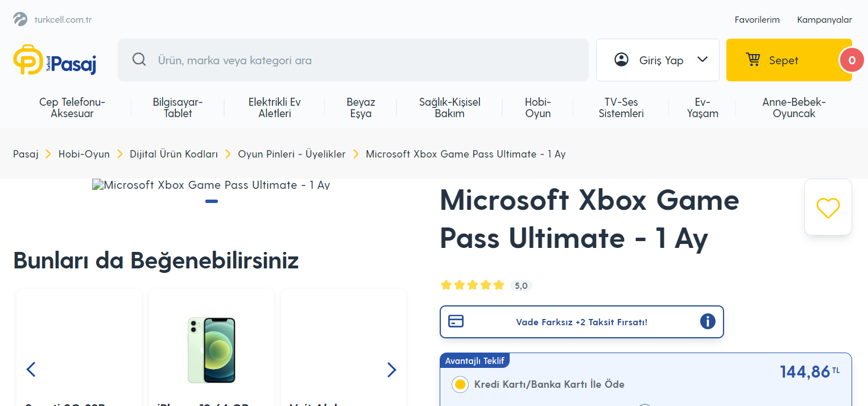The width and height of the screenshot is (868, 406).
Task: Click the cart item count badge
Action: click(852, 60)
